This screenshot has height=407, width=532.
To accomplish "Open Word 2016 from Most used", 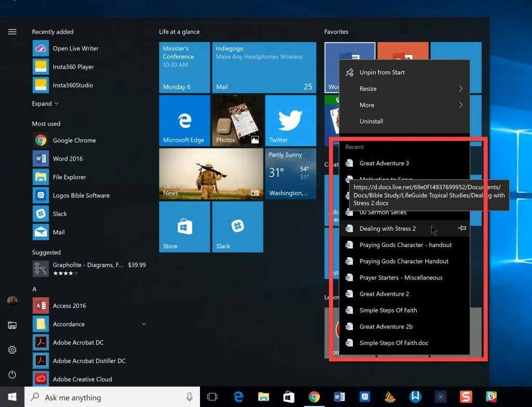I will click(89, 159).
